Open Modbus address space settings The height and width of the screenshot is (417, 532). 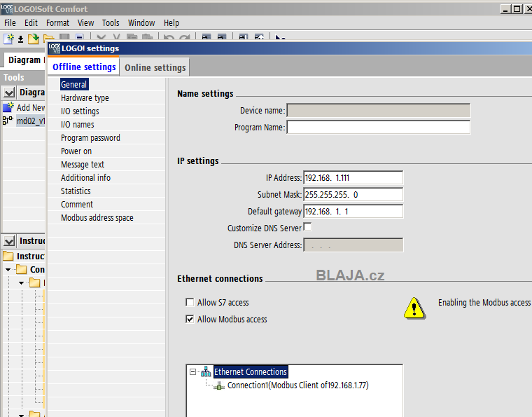(97, 217)
